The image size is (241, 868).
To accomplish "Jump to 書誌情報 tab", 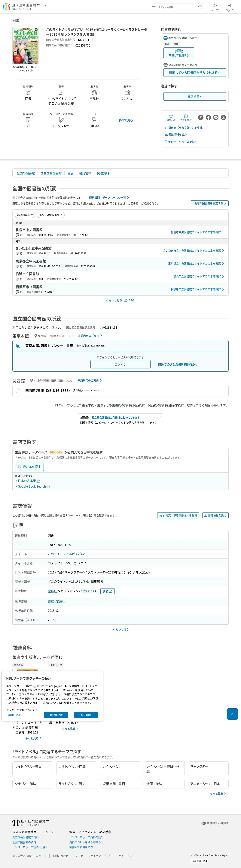I will pyautogui.click(x=85, y=173).
